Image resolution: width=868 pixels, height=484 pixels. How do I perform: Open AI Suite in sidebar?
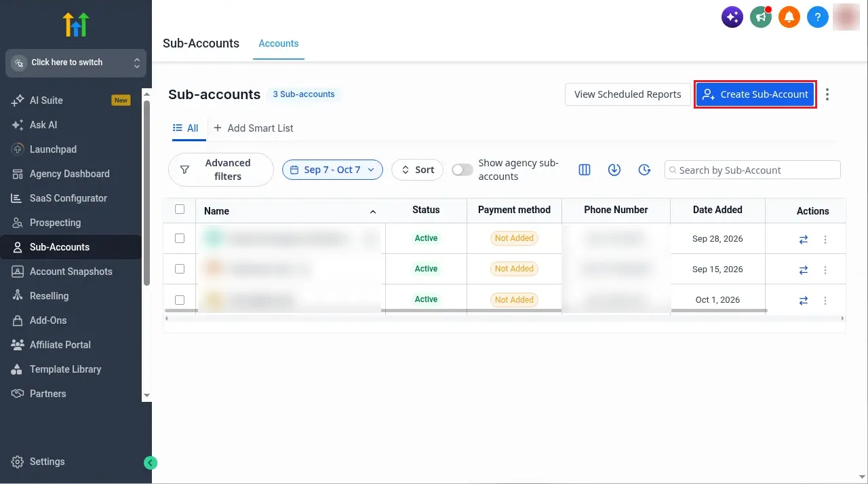(71, 100)
